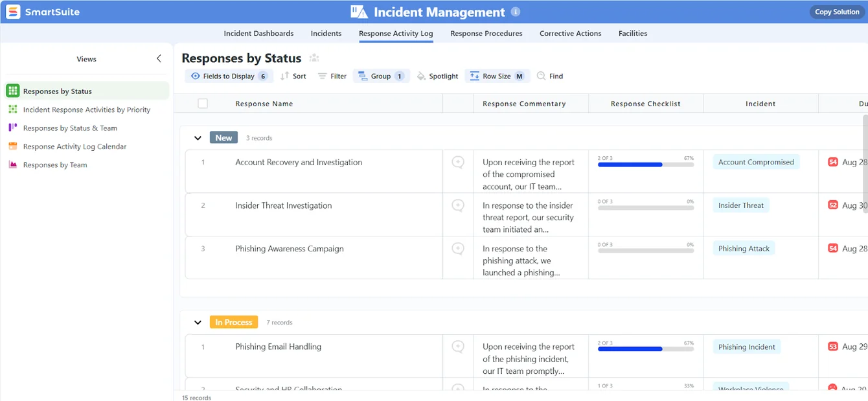Click the Response Checklist column header

[x=646, y=104]
